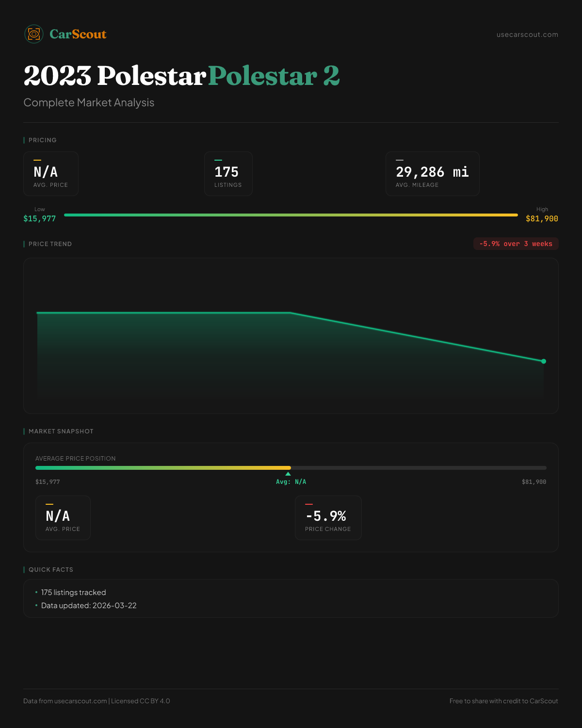Click the average price position bar
The height and width of the screenshot is (728, 582).
(291, 468)
